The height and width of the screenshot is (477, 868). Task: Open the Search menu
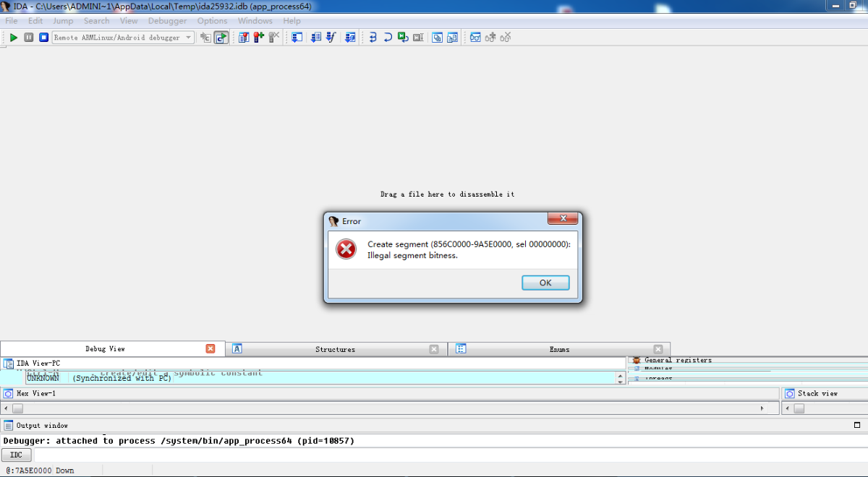(x=97, y=21)
